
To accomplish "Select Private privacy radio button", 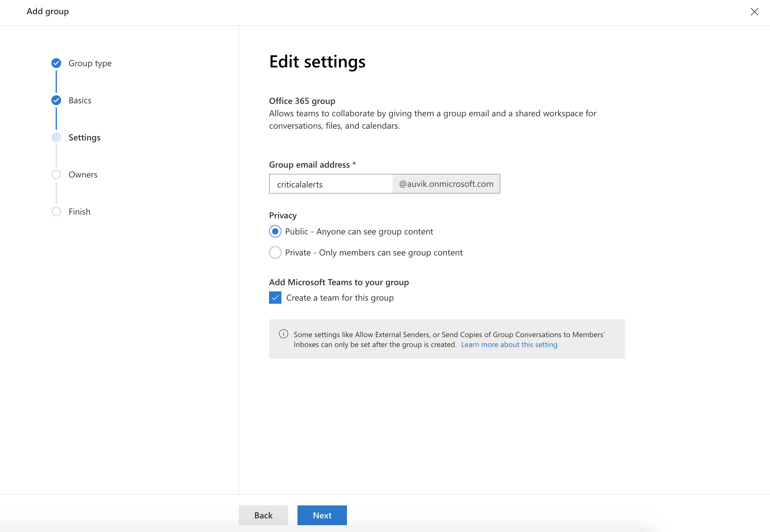I will [275, 252].
